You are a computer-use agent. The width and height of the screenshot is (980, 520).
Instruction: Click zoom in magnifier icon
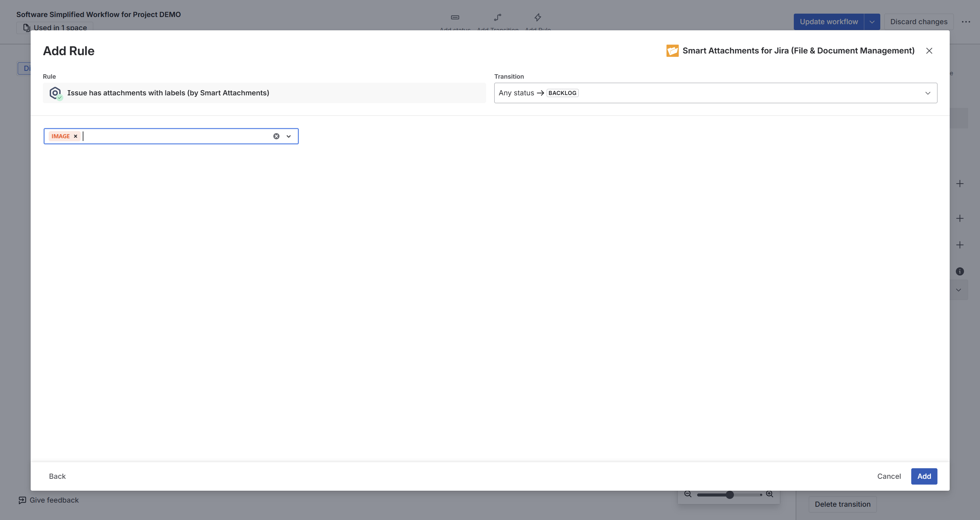[770, 494]
